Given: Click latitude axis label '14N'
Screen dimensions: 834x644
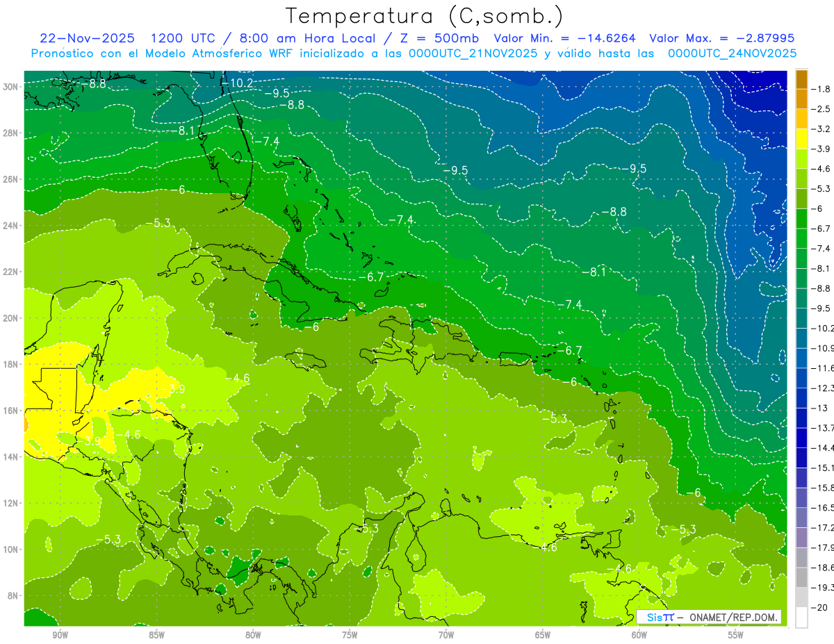Looking at the screenshot, I should click(x=11, y=456).
